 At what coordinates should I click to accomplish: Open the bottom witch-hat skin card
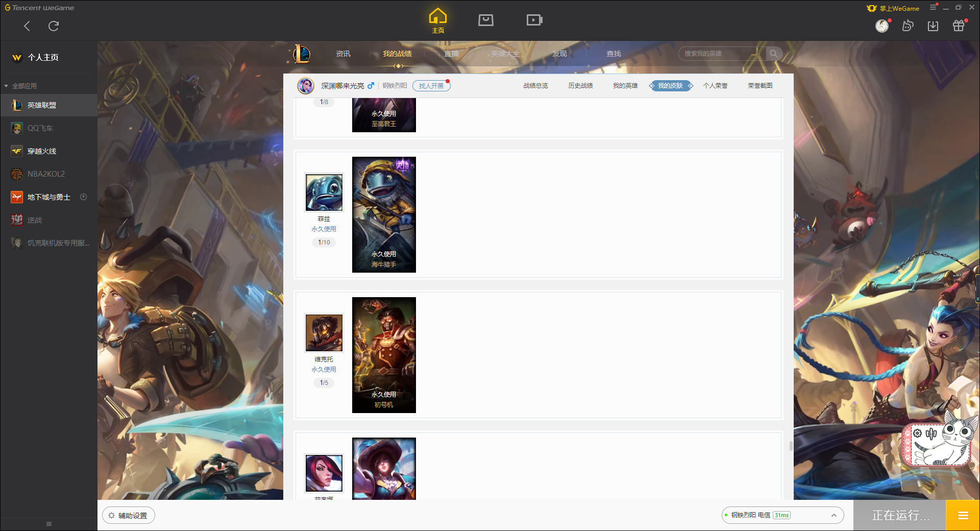[384, 469]
